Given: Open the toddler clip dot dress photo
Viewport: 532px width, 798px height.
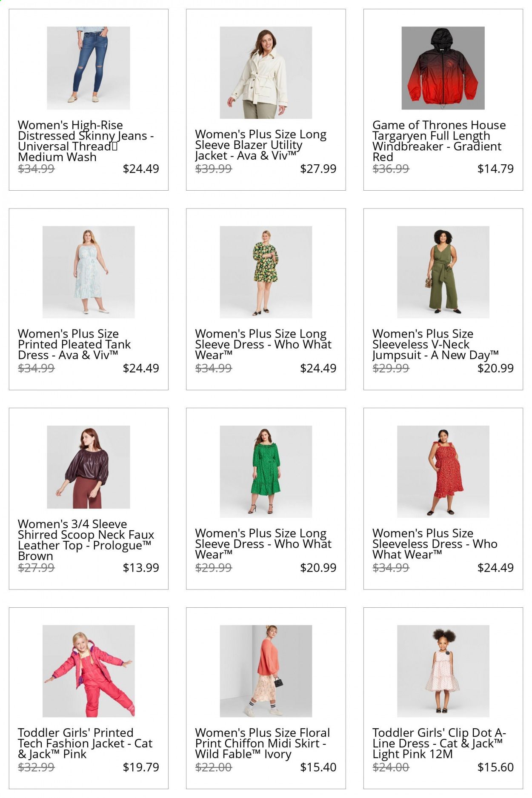Looking at the screenshot, I should point(443,671).
